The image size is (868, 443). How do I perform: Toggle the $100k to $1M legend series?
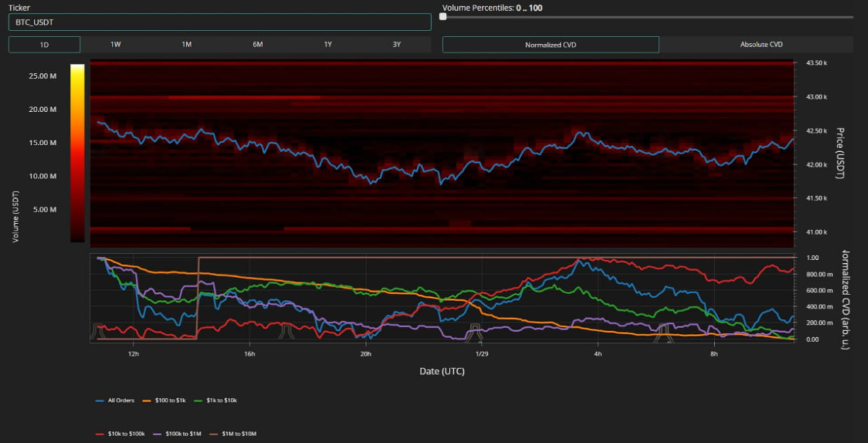click(x=176, y=433)
